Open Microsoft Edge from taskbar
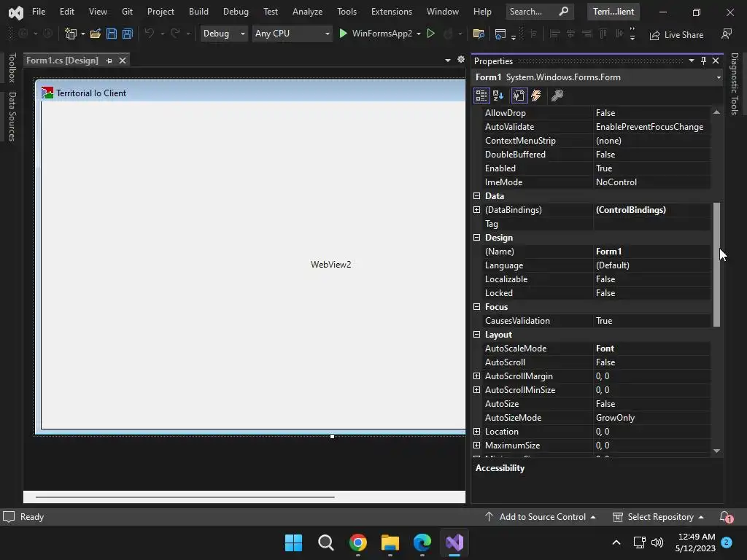747x560 pixels. coord(422,542)
